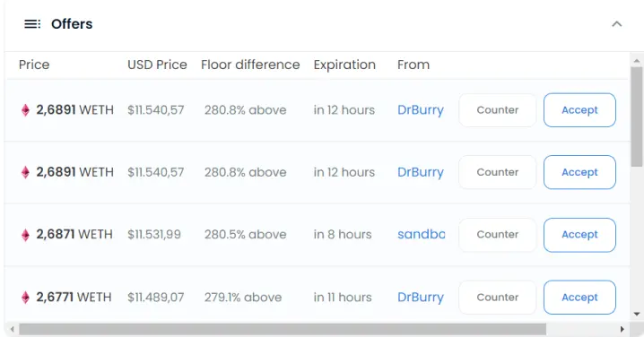Click the 279.1% above floor value
Viewport: 644px width, 337px height.
[x=243, y=298]
